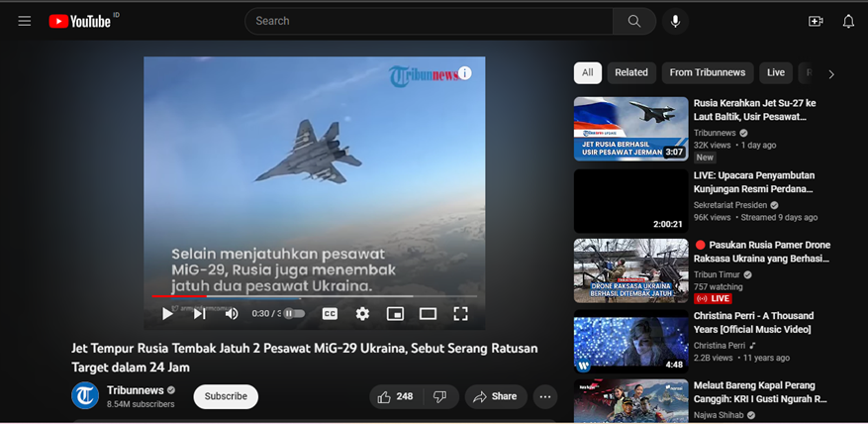Open the Create video icon
The height and width of the screenshot is (424, 868).
click(x=816, y=21)
